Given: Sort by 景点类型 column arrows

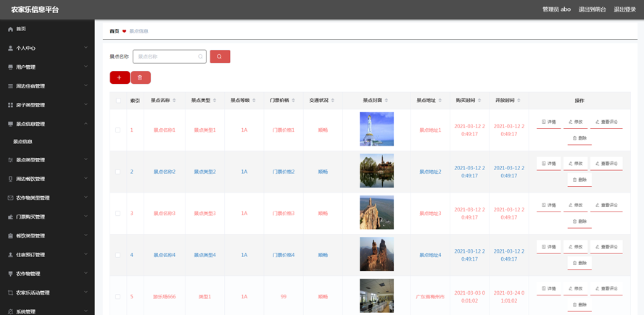Looking at the screenshot, I should (x=215, y=101).
